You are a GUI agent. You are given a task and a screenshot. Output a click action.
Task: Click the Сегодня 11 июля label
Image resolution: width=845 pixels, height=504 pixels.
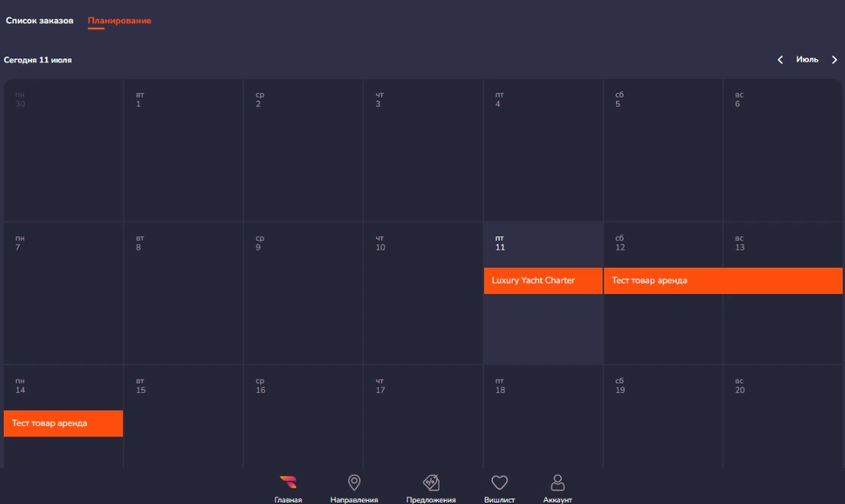point(38,60)
